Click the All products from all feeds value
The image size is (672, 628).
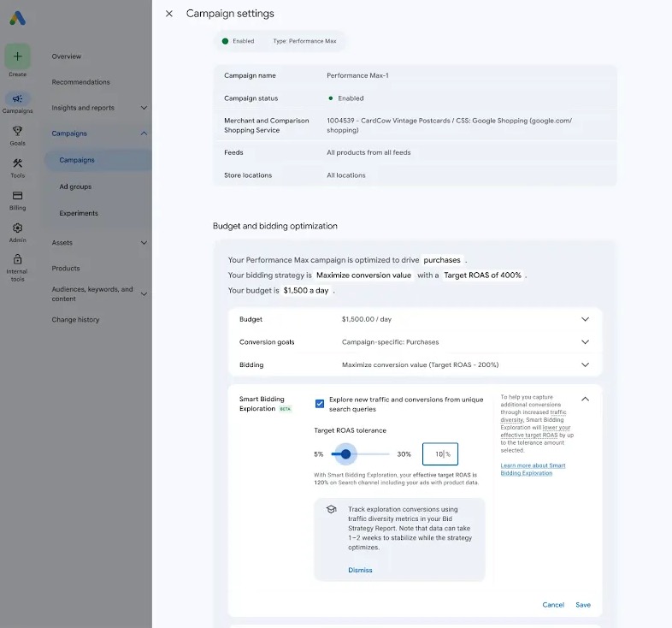pyautogui.click(x=368, y=152)
